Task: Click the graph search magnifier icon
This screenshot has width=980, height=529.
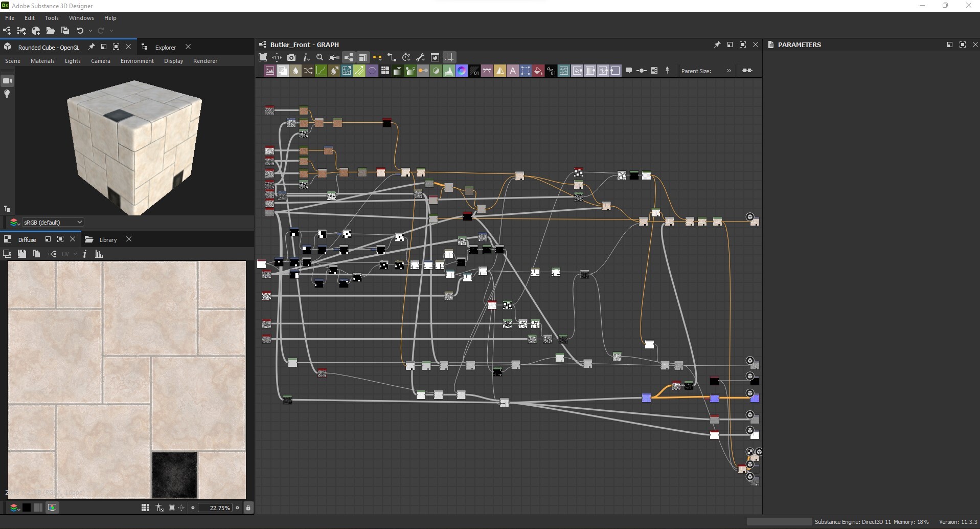Action: tap(320, 57)
